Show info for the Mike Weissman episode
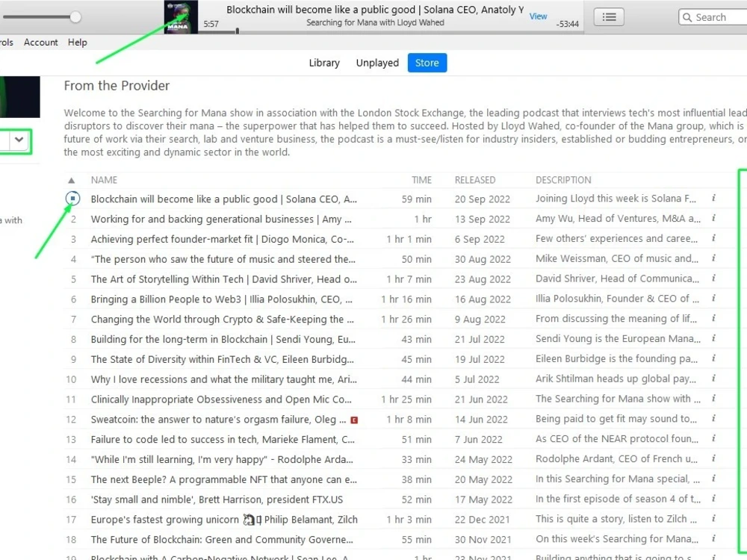Screen dimensions: 747x560 pyautogui.click(x=713, y=258)
